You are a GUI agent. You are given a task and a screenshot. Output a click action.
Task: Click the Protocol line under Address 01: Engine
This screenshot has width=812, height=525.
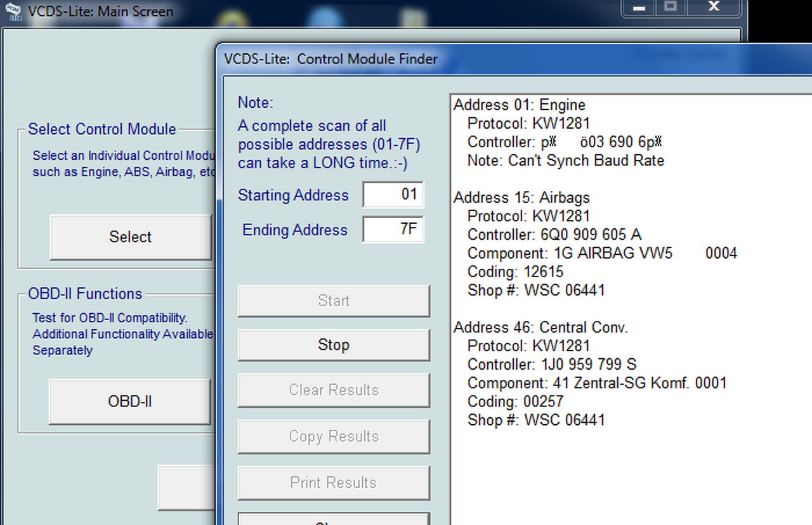pos(528,124)
